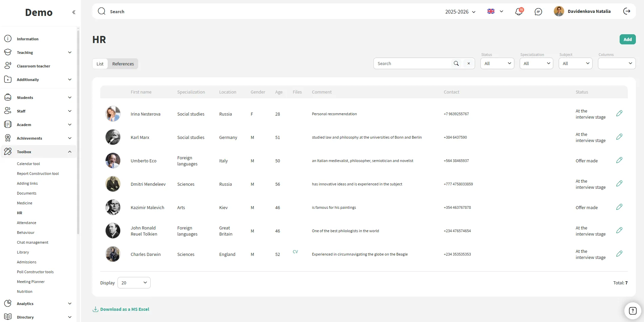The height and width of the screenshot is (322, 644).
Task: Open the notifications bell icon
Action: (x=518, y=12)
